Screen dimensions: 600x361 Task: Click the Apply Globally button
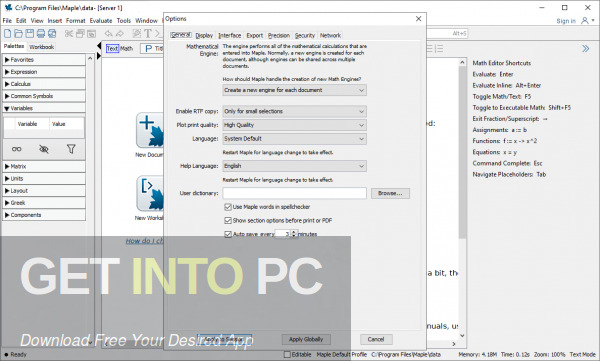click(306, 339)
